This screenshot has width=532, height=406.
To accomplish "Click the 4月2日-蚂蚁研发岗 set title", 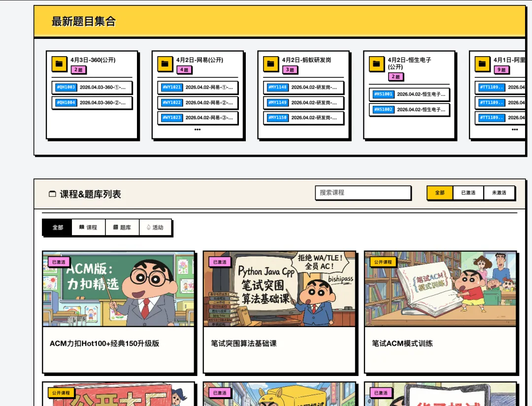I will (306, 60).
